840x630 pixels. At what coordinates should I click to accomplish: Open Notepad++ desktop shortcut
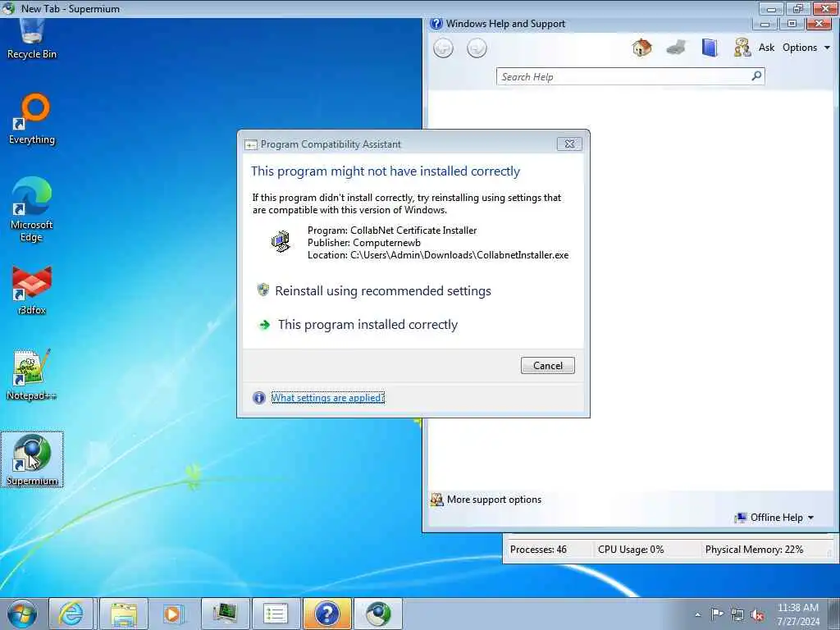click(32, 375)
